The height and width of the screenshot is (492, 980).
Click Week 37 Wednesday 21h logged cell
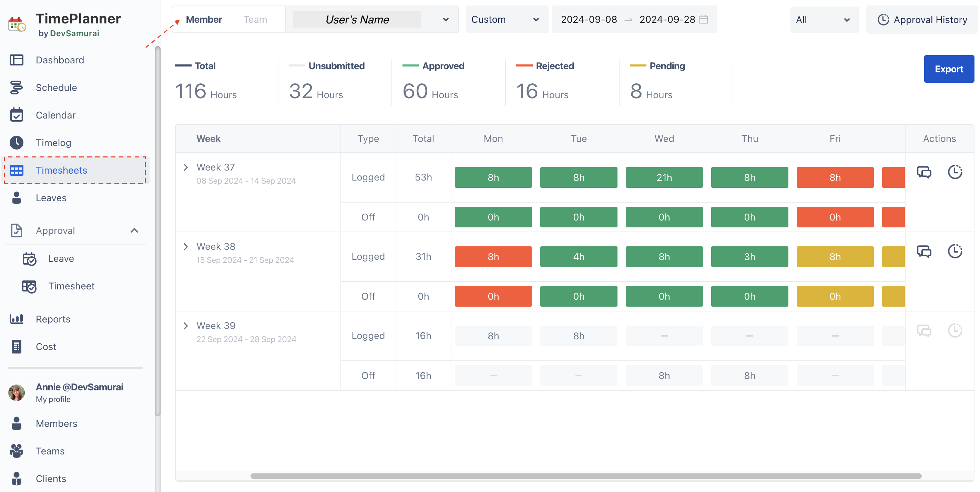pos(664,177)
